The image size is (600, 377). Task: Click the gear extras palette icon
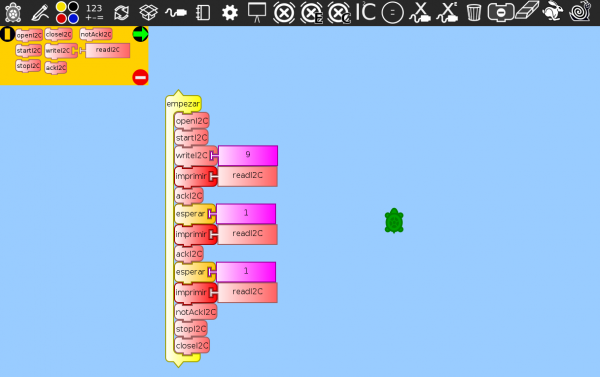click(230, 13)
